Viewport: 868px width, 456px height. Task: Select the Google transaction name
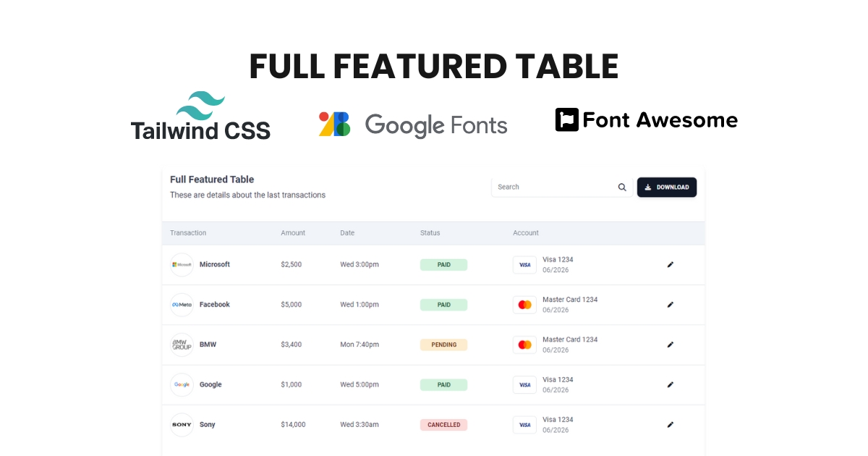point(210,385)
